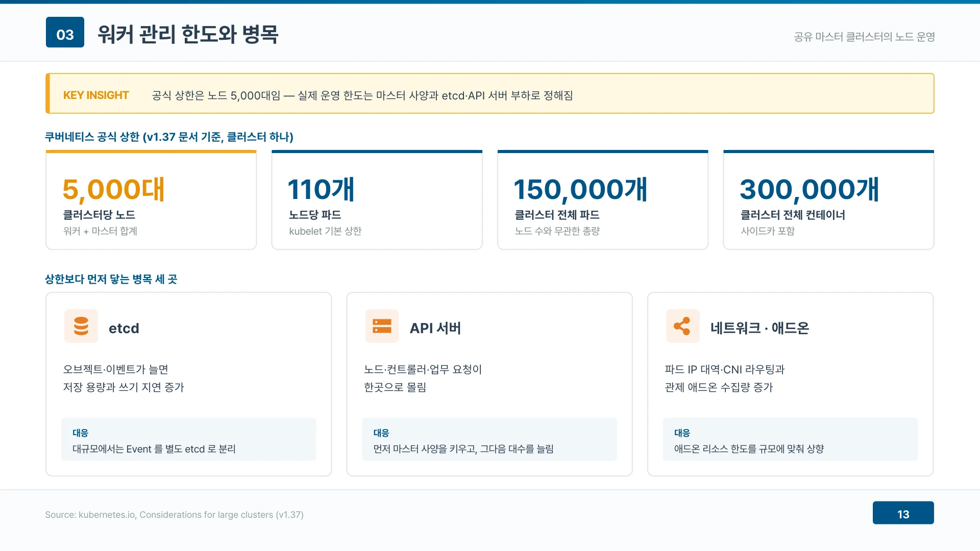
Task: Click the heading 상한보다 먼저 닿는 병목 세 곳
Action: pyautogui.click(x=111, y=279)
